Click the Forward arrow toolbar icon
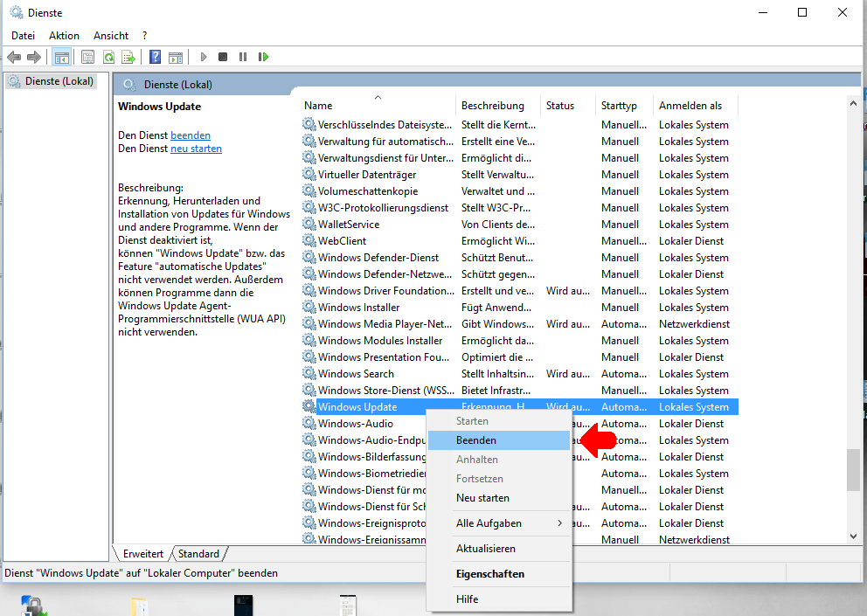Viewport: 867px width, 616px height. (x=34, y=57)
